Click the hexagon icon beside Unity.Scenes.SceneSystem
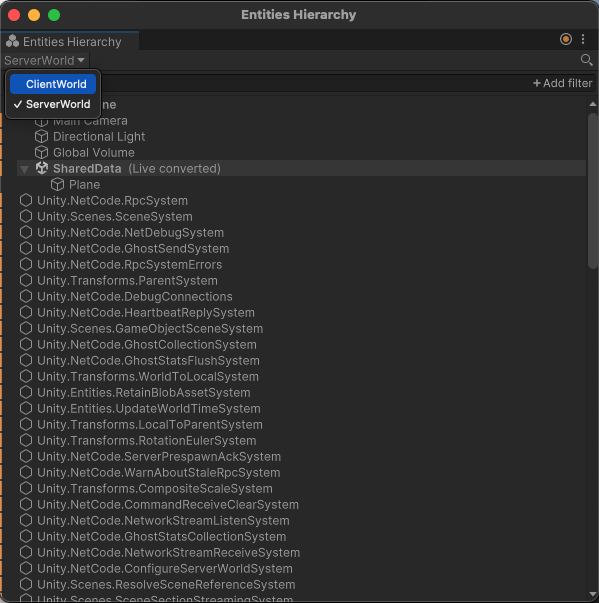599x603 pixels. point(26,217)
